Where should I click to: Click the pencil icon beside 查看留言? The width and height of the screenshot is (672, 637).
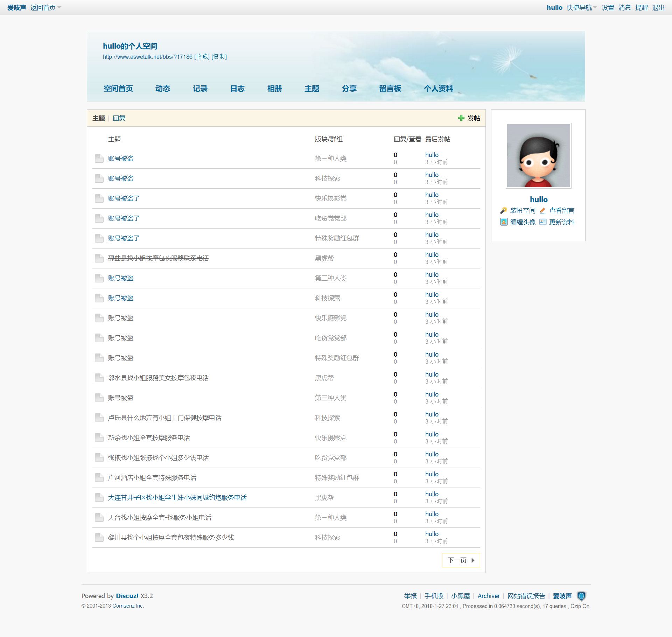542,210
